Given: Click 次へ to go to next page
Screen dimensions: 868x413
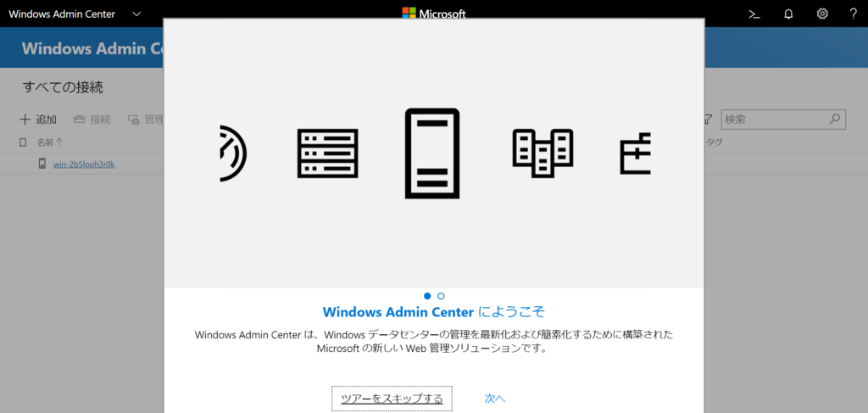Looking at the screenshot, I should click(495, 399).
